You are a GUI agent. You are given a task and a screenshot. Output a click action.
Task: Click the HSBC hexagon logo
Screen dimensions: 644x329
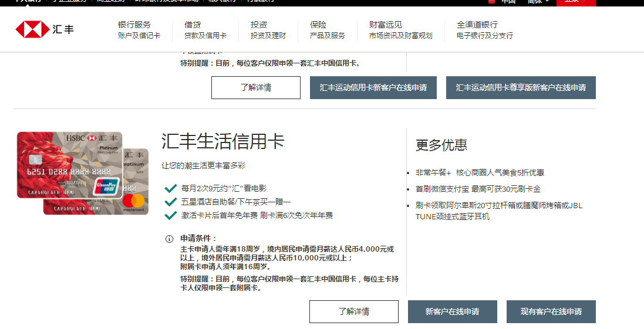click(32, 29)
